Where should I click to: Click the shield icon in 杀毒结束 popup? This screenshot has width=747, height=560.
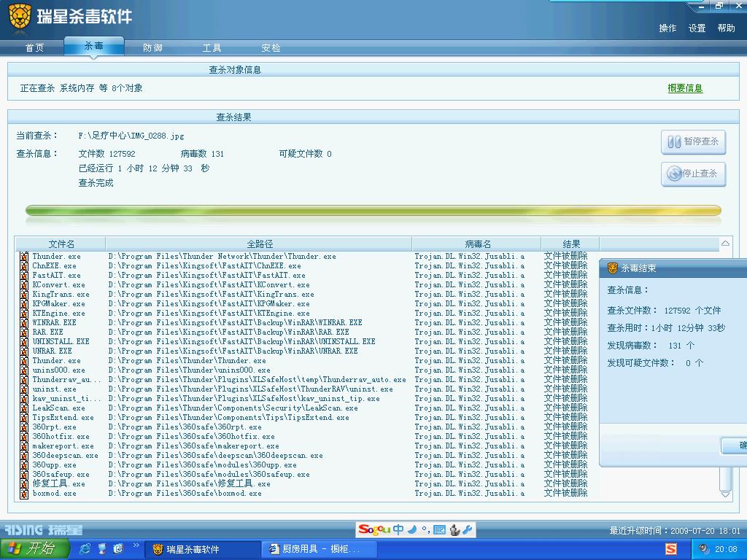coord(613,268)
